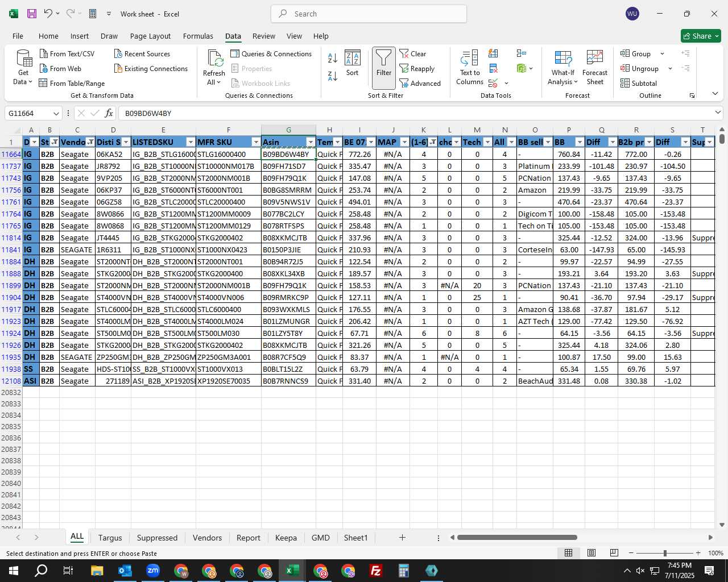Click the vertical scrollbar thumb

722,138
